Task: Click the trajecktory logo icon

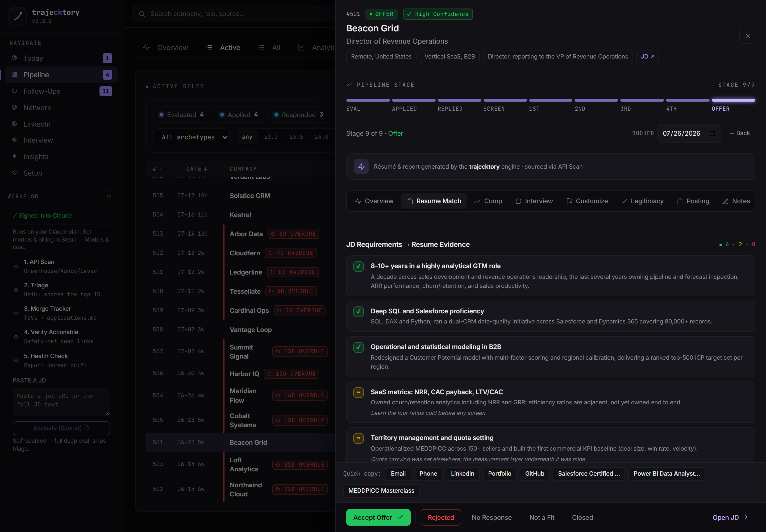Action: click(17, 16)
